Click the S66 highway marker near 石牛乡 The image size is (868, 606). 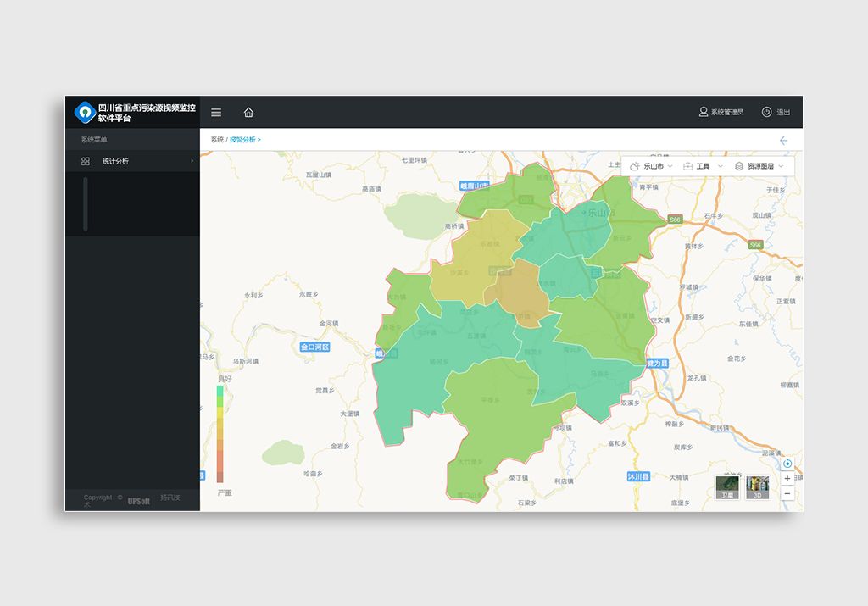point(675,220)
